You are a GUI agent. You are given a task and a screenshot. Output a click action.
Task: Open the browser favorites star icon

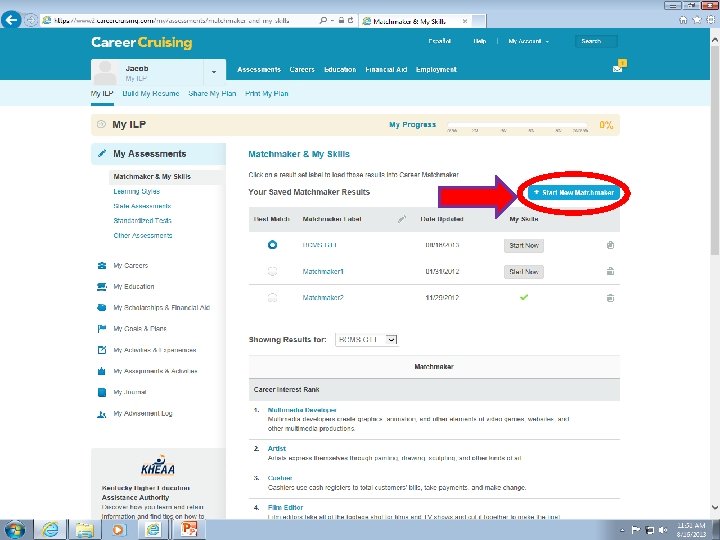coord(697,20)
